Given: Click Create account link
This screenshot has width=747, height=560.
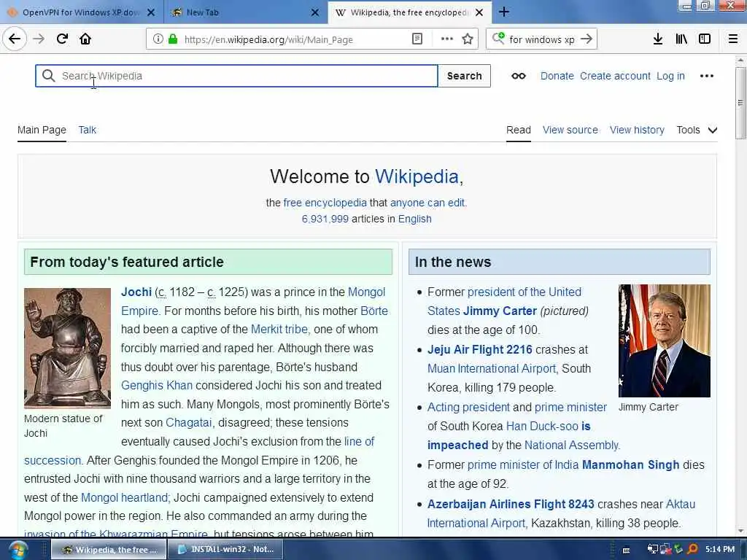Looking at the screenshot, I should (615, 76).
